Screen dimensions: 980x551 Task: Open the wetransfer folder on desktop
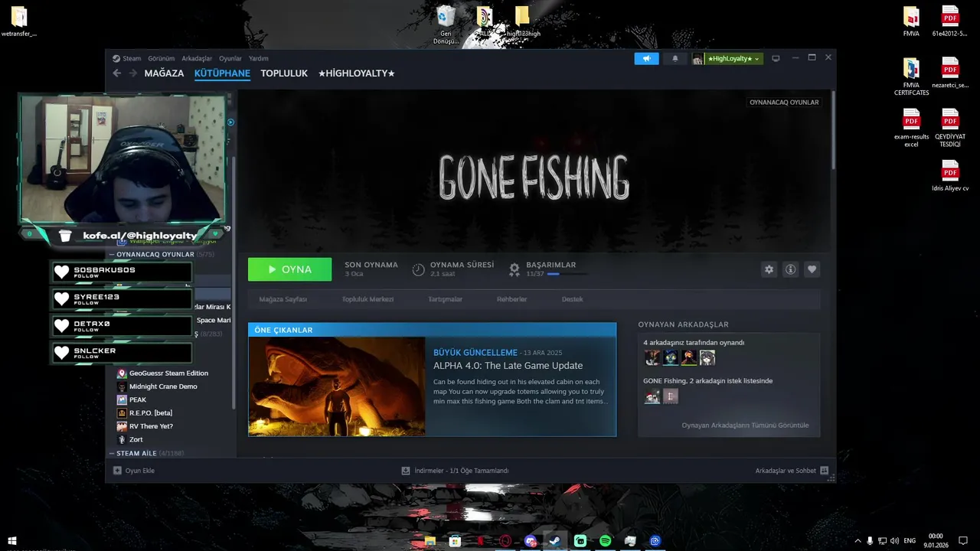click(x=19, y=21)
